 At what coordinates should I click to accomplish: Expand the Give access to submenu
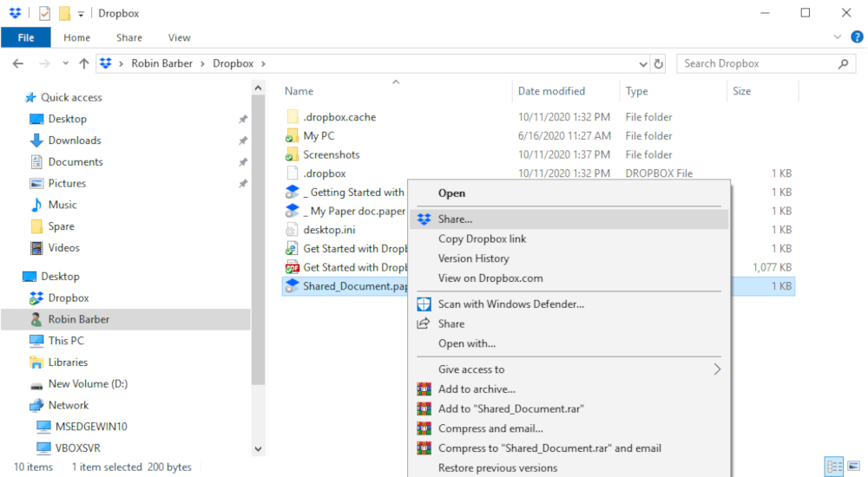click(x=569, y=369)
